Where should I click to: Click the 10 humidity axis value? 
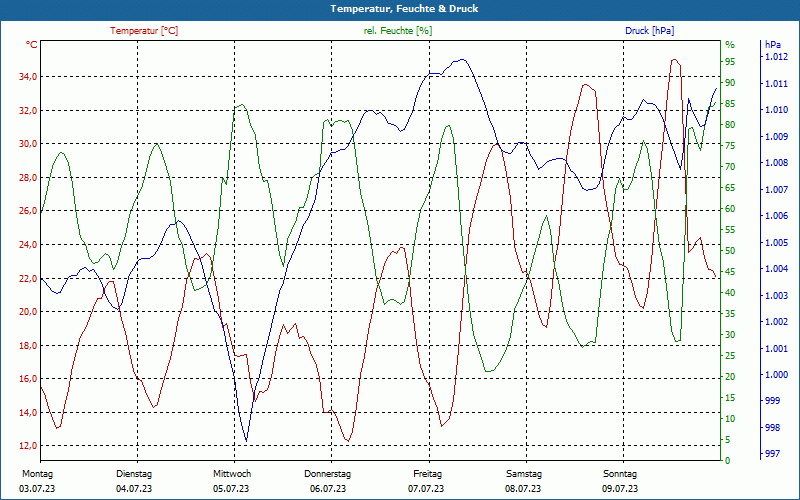click(730, 419)
